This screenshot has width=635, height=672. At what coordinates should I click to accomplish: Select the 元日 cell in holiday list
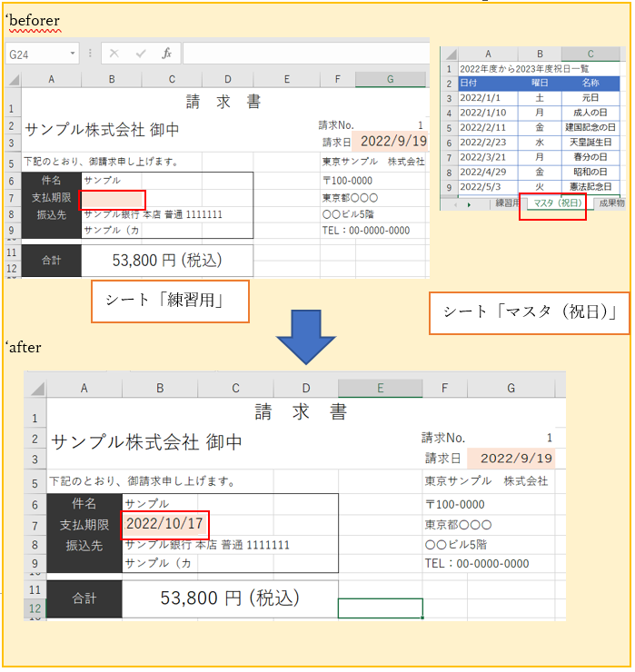[590, 98]
